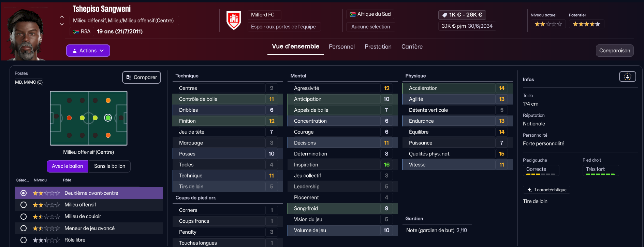This screenshot has height=247, width=644.
Task: Click the South Africa flag next to RSA
Action: (x=76, y=31)
